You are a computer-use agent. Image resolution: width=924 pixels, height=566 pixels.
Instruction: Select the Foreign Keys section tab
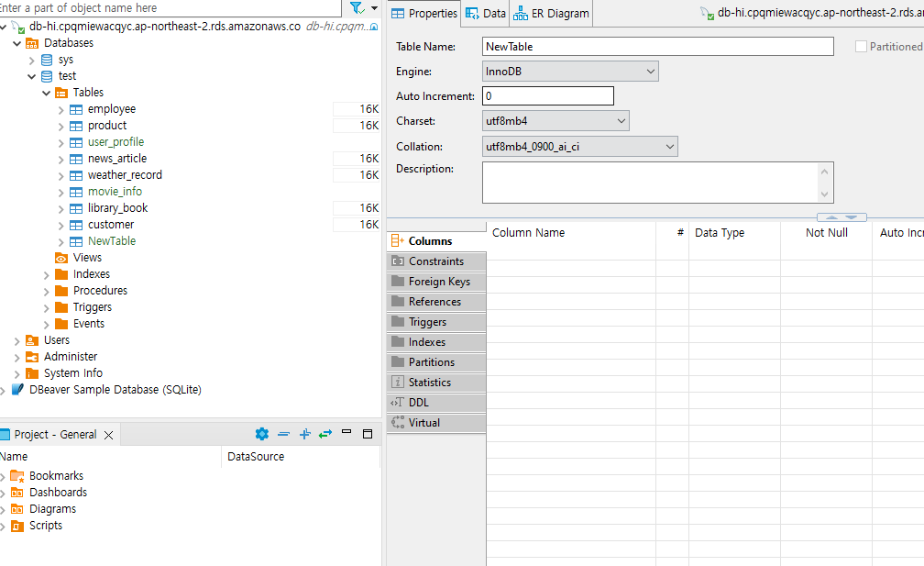tap(436, 282)
